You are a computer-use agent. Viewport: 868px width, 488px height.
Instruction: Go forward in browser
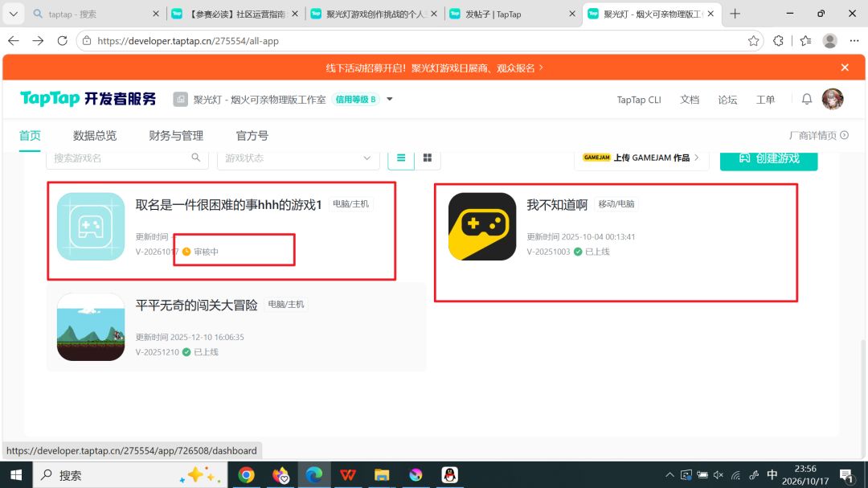click(38, 41)
